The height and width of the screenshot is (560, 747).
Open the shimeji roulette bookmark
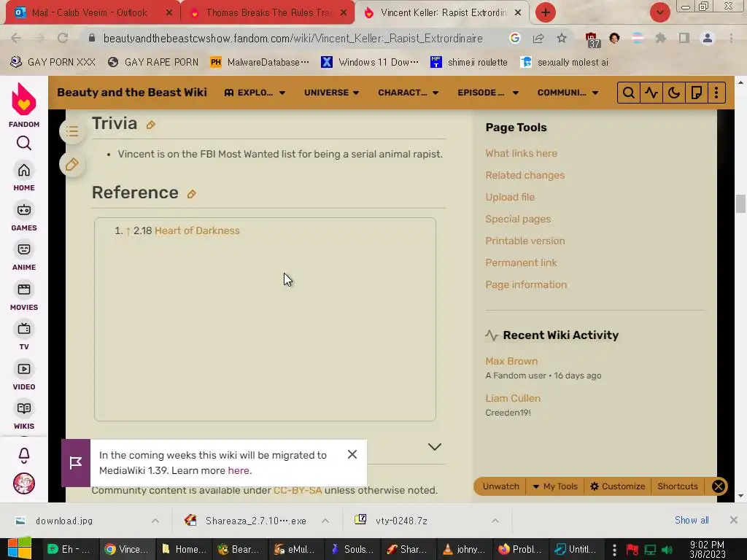469,62
